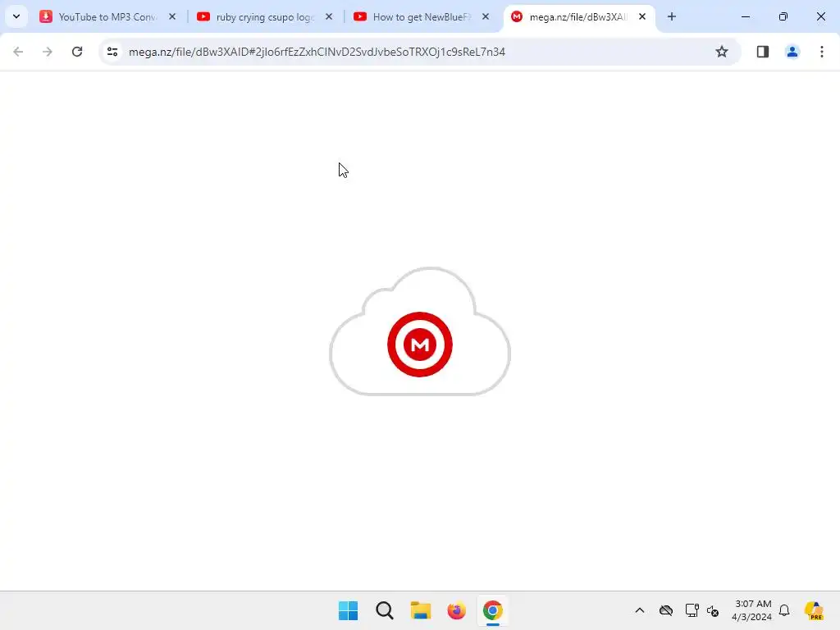The height and width of the screenshot is (630, 840).
Task: Bookmark this page with the star icon
Action: click(722, 52)
